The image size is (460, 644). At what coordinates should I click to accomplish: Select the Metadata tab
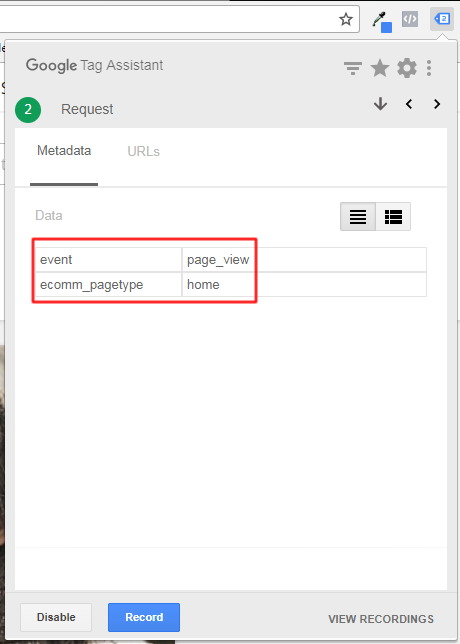pos(64,151)
